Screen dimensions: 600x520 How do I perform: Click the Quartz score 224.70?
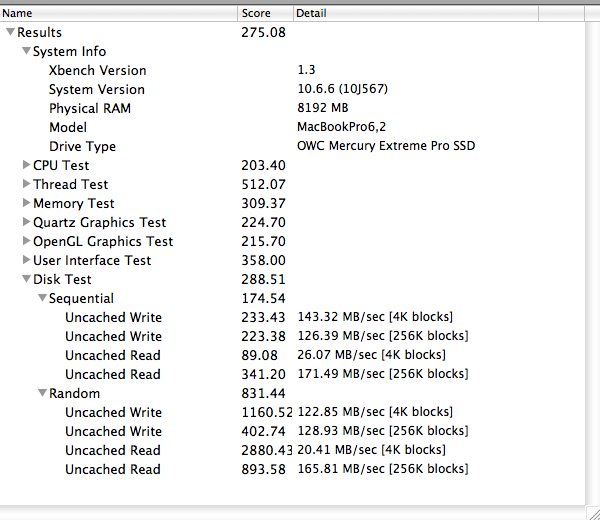[x=263, y=222]
